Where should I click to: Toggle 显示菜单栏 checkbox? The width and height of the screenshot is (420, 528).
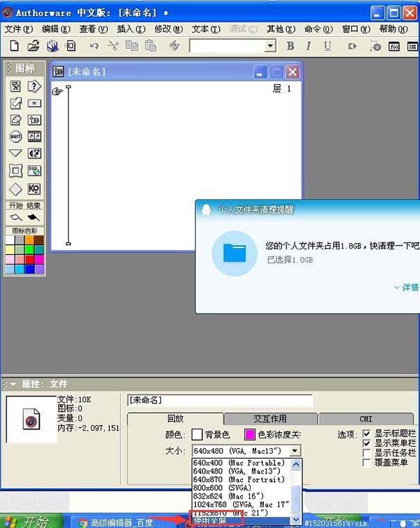[367, 443]
